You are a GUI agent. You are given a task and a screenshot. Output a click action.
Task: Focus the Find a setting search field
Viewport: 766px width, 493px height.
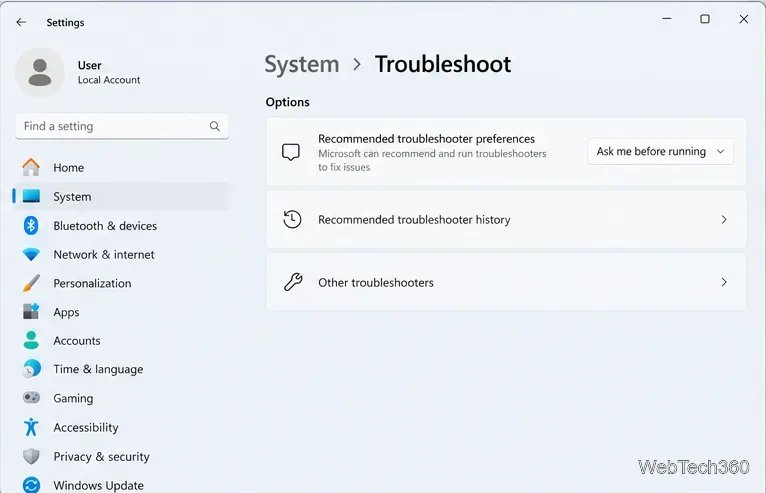coord(122,126)
